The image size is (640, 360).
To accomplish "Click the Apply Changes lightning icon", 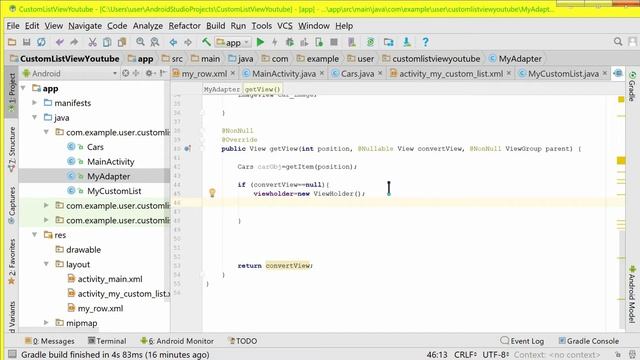I will click(x=275, y=42).
